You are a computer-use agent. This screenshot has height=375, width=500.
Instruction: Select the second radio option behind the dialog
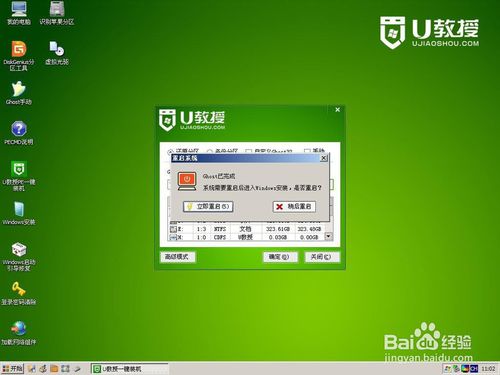pos(210,152)
